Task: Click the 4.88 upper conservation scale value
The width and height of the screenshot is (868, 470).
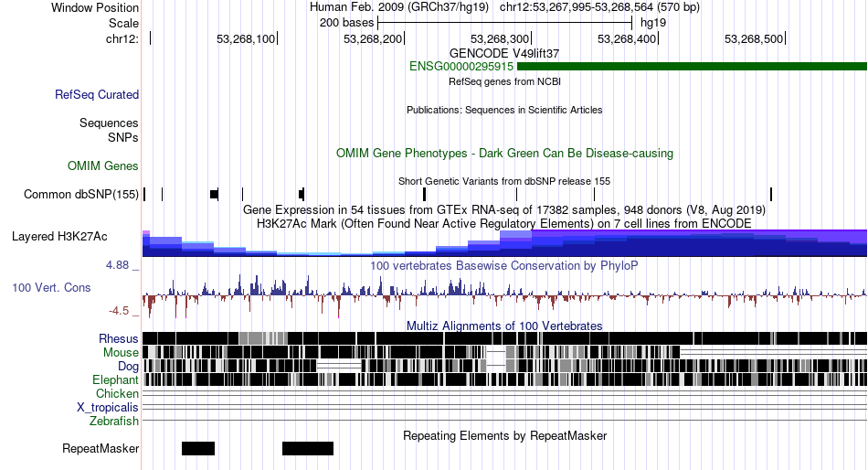Action: tap(117, 265)
